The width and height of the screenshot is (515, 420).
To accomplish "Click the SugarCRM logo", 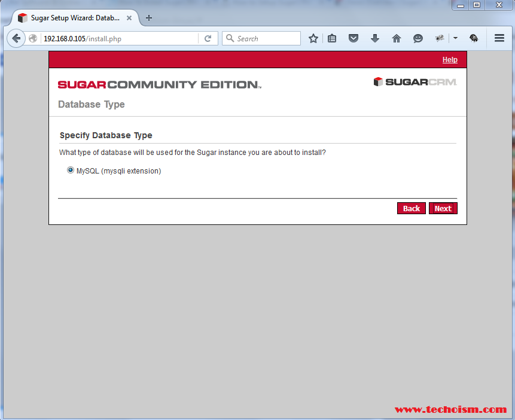I will 415,82.
